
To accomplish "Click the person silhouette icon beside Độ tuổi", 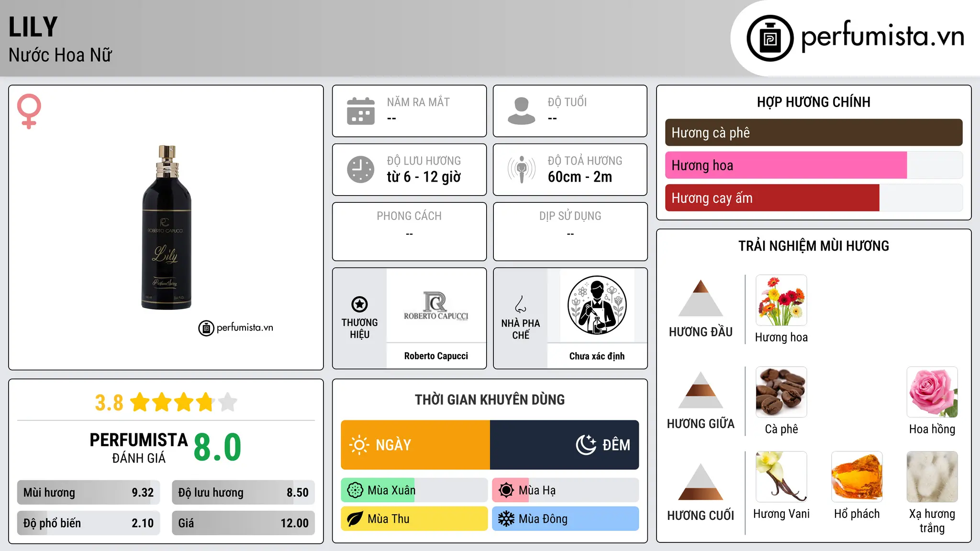I will [521, 111].
